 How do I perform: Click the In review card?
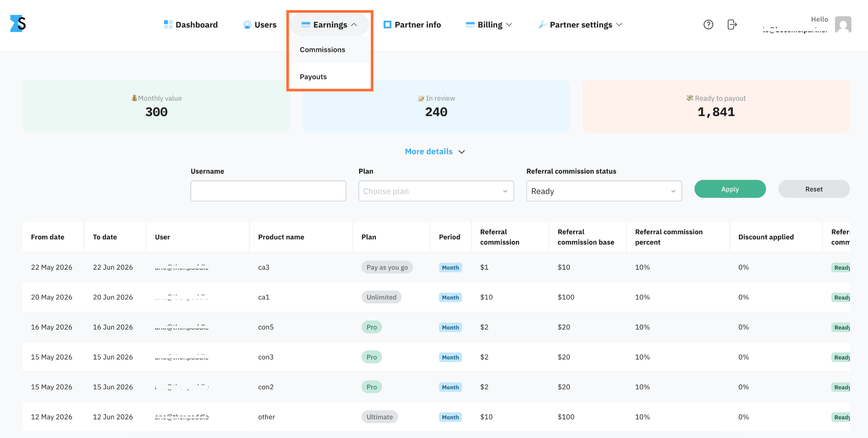click(x=436, y=106)
